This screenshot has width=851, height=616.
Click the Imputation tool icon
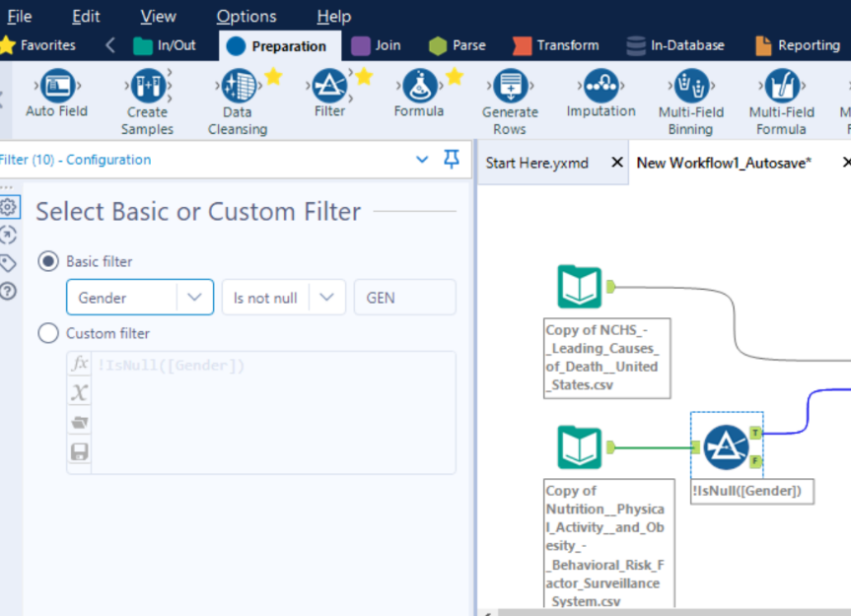point(601,87)
